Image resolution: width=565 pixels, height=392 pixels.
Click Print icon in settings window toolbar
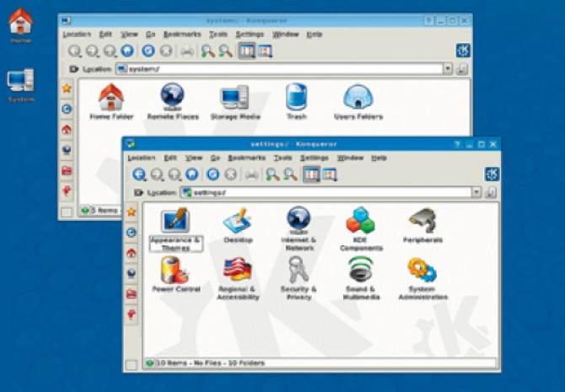click(x=251, y=175)
